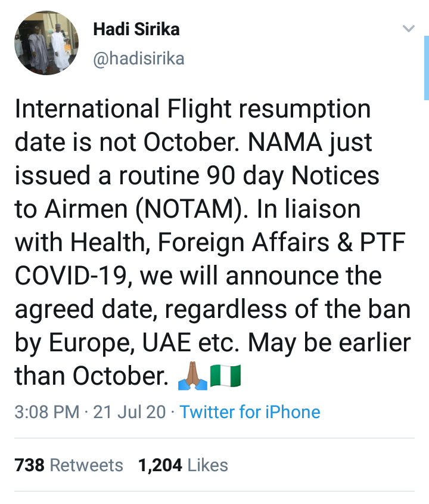Click PTF in the tweet text
Image resolution: width=429 pixels, height=504 pixels.
point(383,242)
